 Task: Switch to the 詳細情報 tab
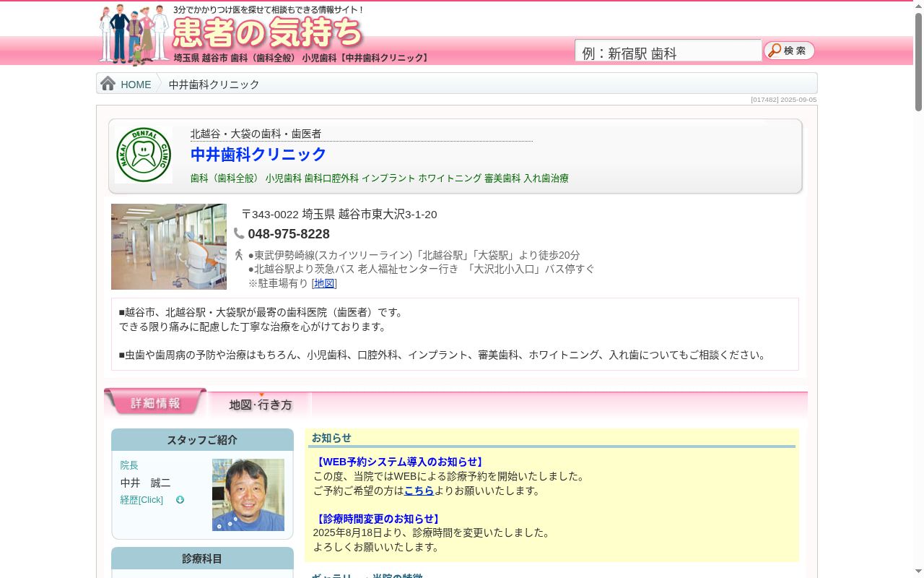click(x=155, y=402)
